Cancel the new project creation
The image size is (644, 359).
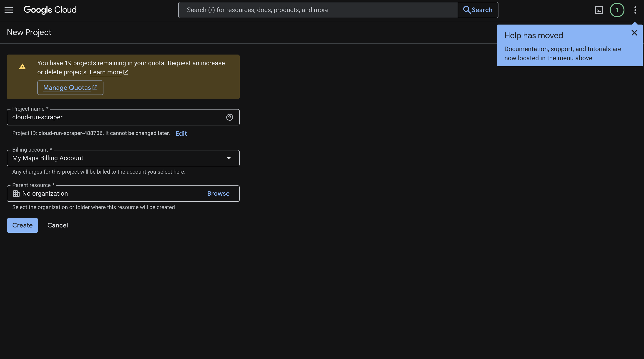[58, 225]
